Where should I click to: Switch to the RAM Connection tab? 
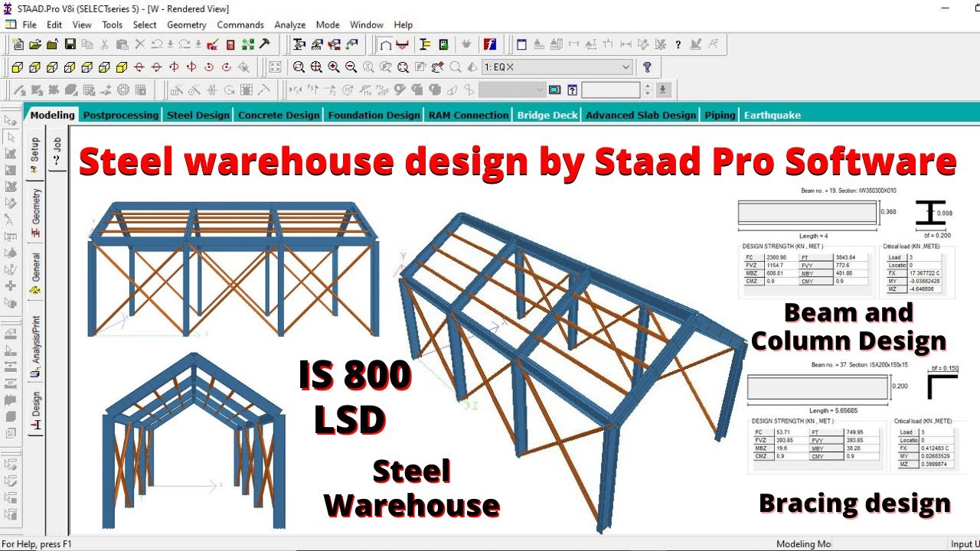(469, 115)
